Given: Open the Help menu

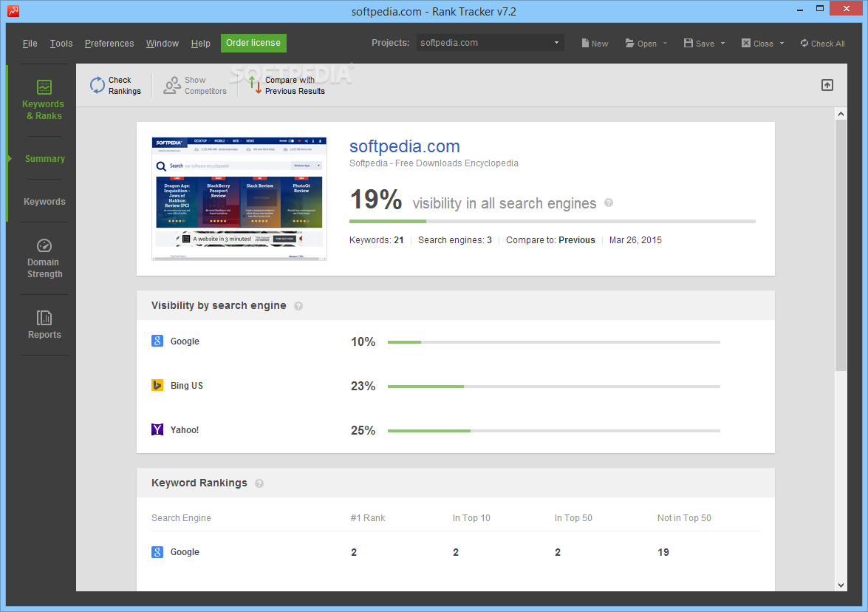Looking at the screenshot, I should click(x=200, y=43).
